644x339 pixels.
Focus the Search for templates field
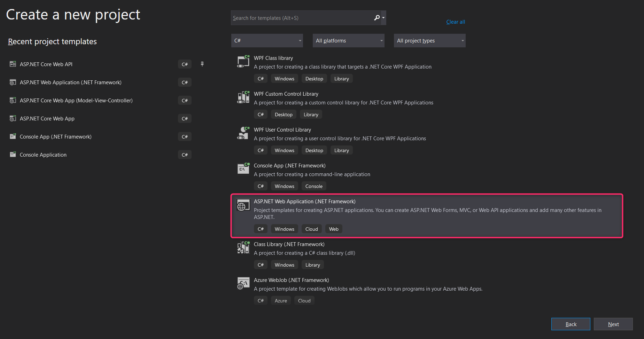(302, 18)
